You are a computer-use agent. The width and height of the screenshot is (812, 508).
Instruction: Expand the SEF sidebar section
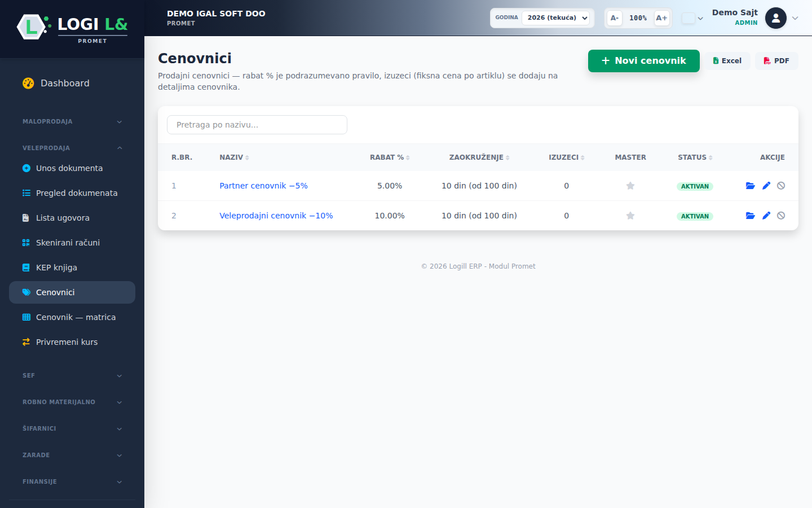tap(72, 375)
